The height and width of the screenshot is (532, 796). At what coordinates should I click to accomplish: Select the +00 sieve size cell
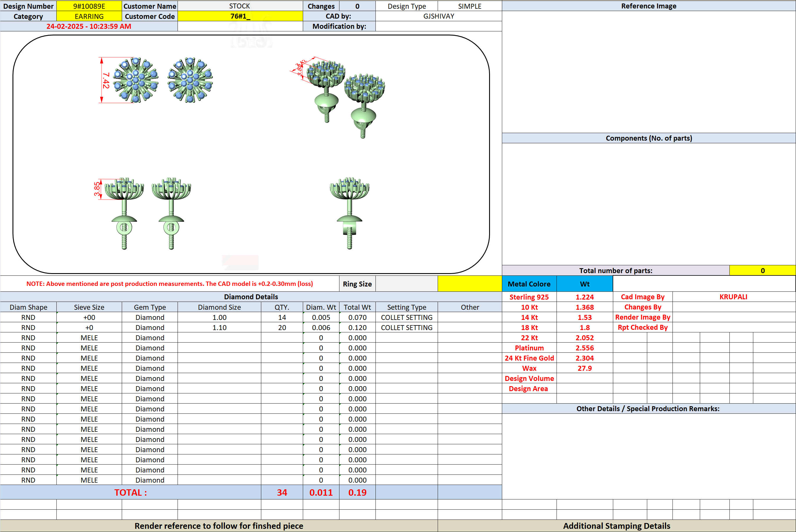coord(89,317)
